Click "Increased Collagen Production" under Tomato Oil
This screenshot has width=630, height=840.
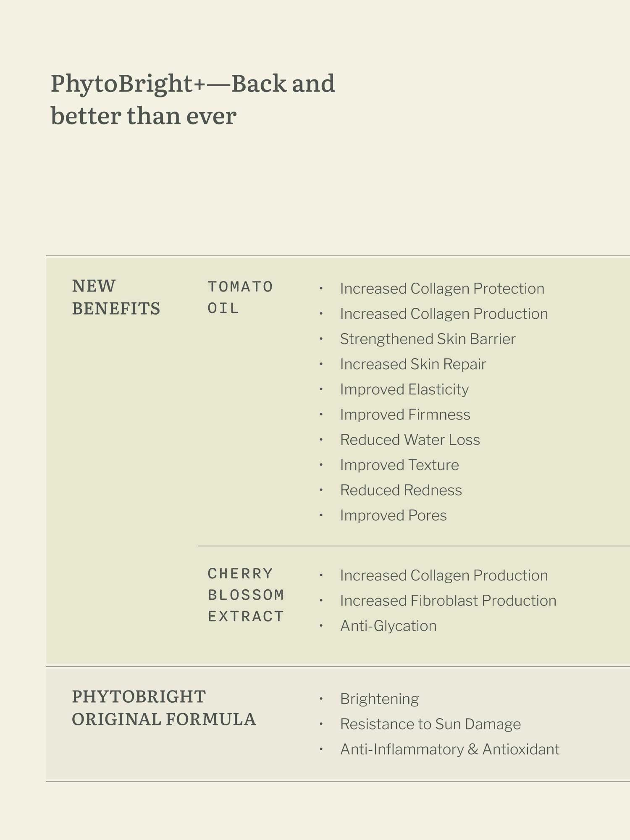[444, 314]
